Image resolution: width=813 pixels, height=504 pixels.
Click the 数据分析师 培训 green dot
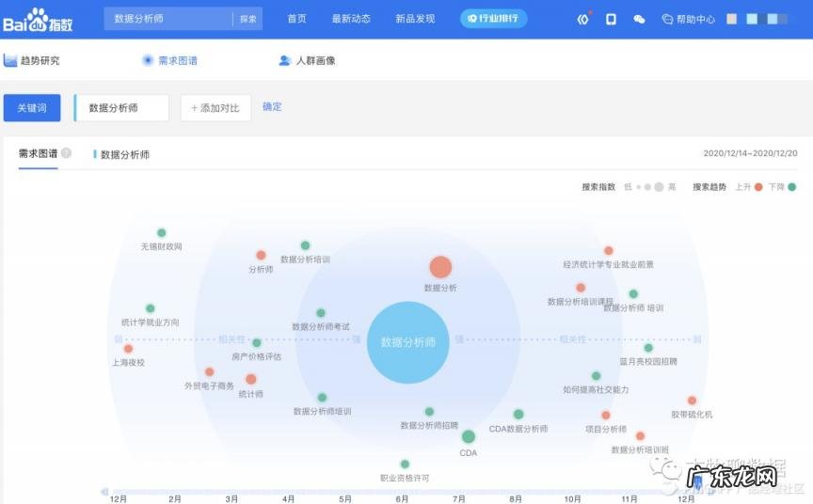coord(633,293)
